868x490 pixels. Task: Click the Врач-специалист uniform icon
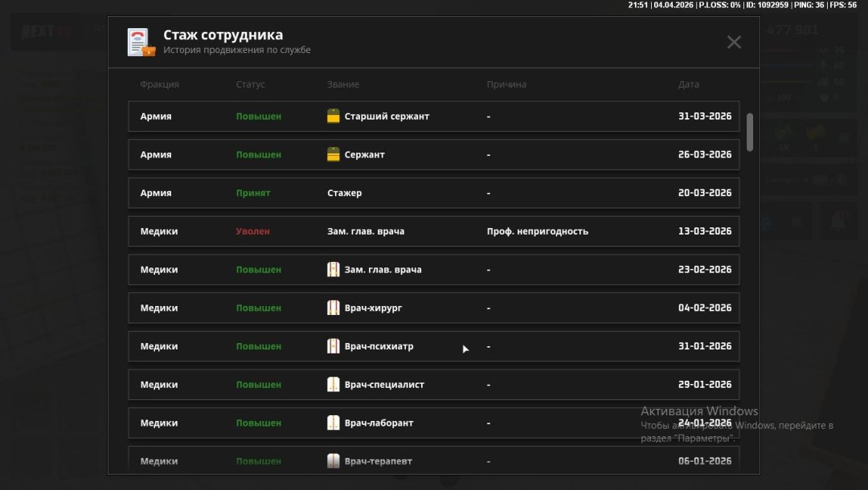(x=334, y=385)
